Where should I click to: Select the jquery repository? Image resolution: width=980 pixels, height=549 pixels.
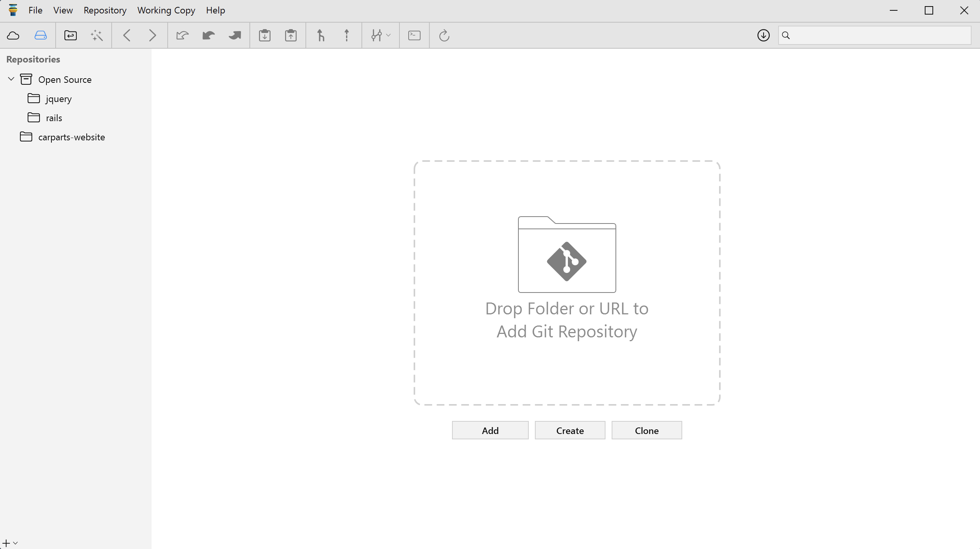tap(58, 99)
